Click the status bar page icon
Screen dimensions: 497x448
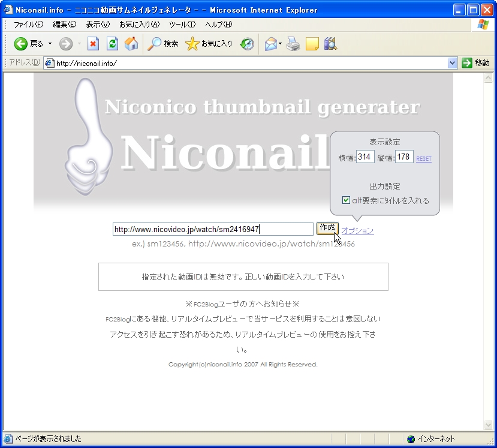(8, 439)
